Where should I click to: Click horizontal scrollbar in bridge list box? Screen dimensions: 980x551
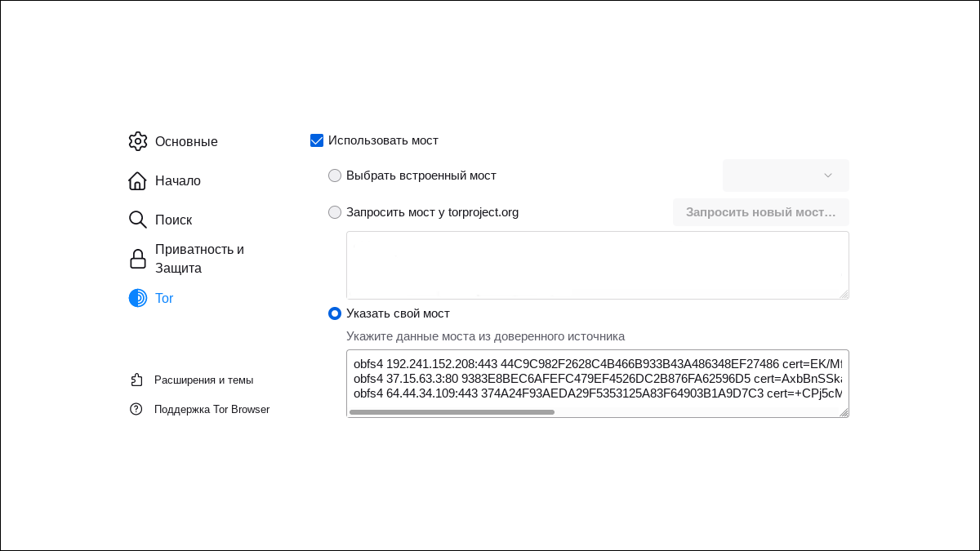click(452, 412)
